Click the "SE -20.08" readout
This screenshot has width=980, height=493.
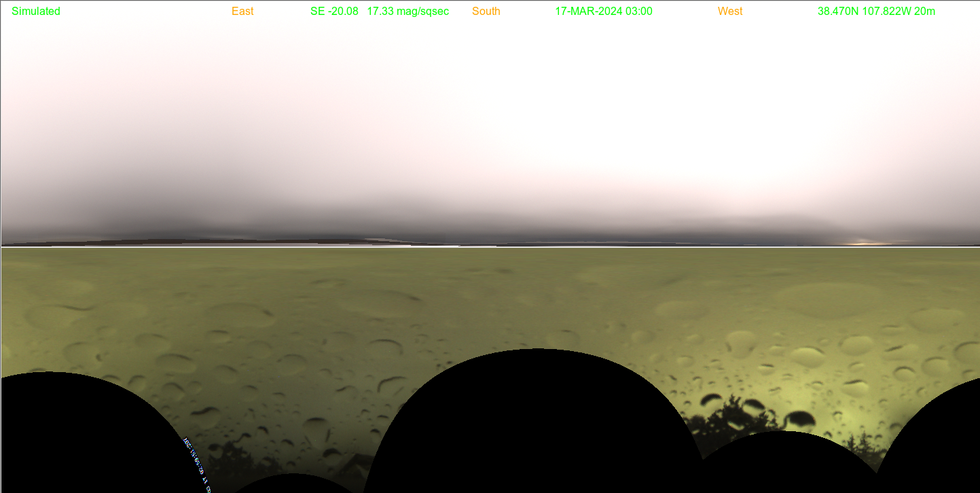334,12
